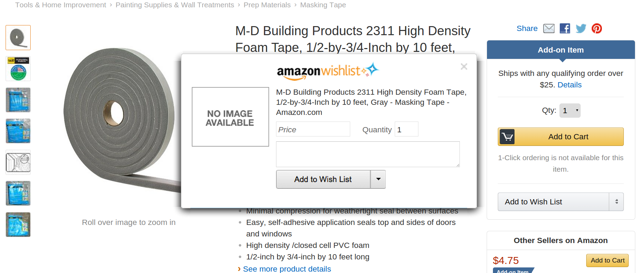The width and height of the screenshot is (644, 273).
Task: Expand the Add to Wish List dropdown arrow in popup
Action: click(x=378, y=179)
